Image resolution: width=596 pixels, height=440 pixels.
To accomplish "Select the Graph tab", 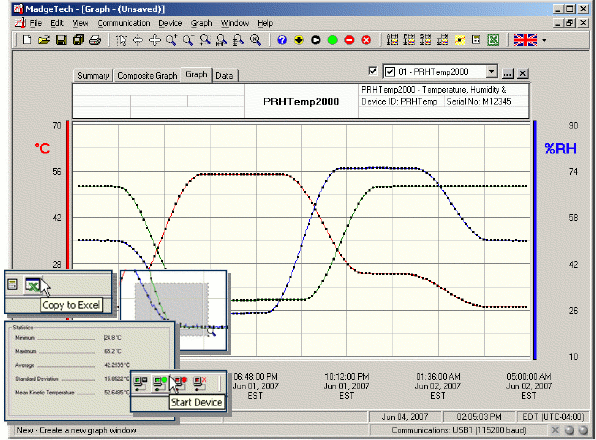I will click(x=196, y=74).
